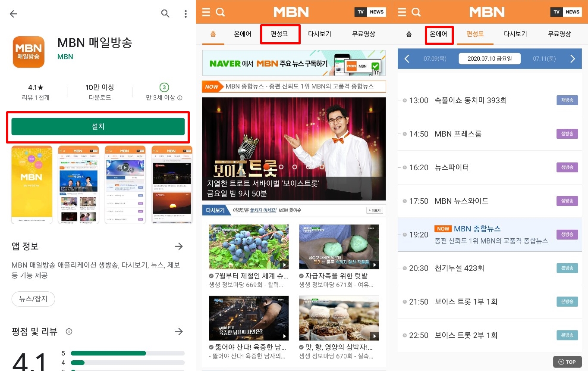The height and width of the screenshot is (371, 588).
Task: Tap the MBN logo in middle screen
Action: tap(291, 12)
